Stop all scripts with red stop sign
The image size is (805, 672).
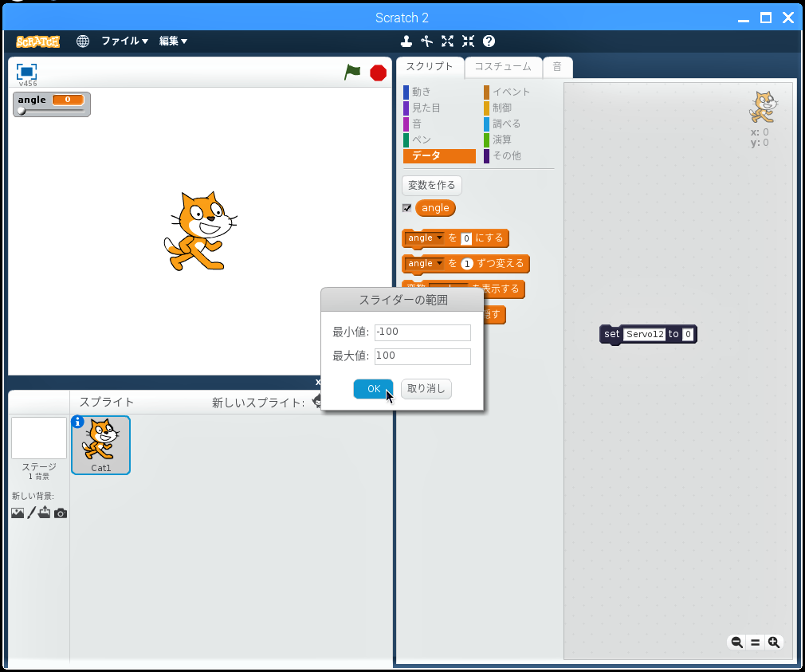click(378, 73)
